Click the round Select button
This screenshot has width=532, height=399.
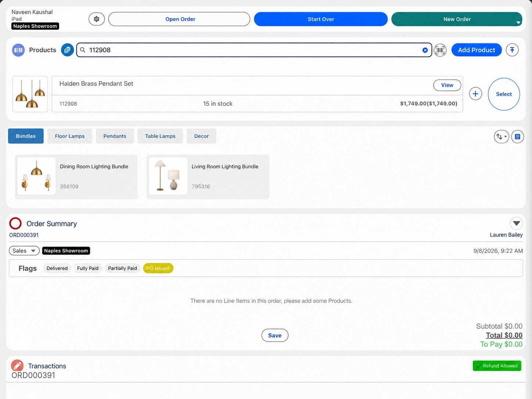(x=504, y=94)
